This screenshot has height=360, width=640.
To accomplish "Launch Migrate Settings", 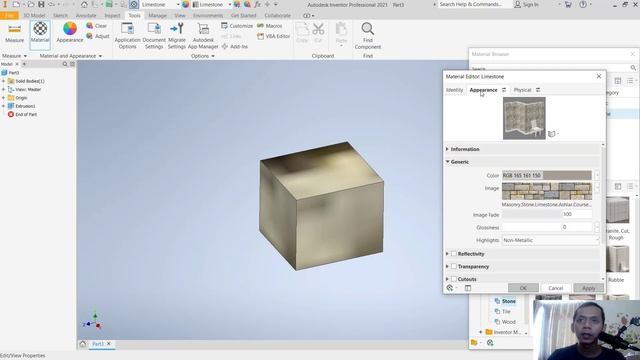I will (x=177, y=36).
